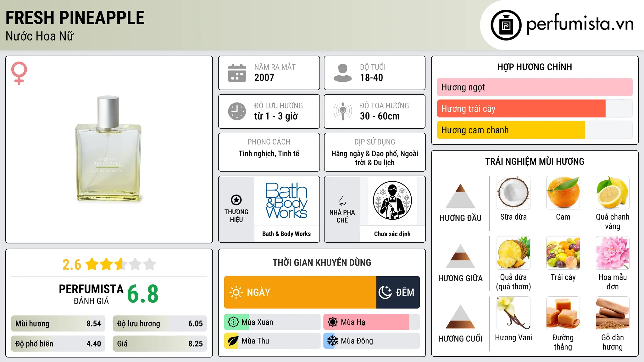Image resolution: width=644 pixels, height=362 pixels.
Task: Click the dark Đêm nighttime bar
Action: 398,292
